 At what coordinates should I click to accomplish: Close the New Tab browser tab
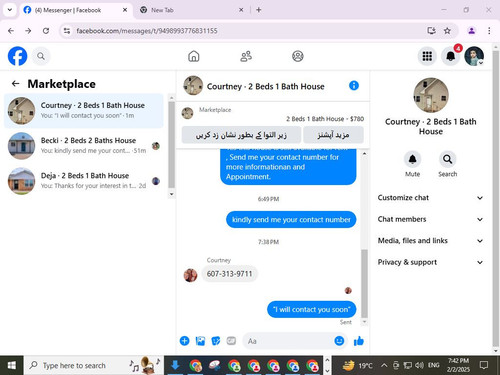tap(241, 10)
